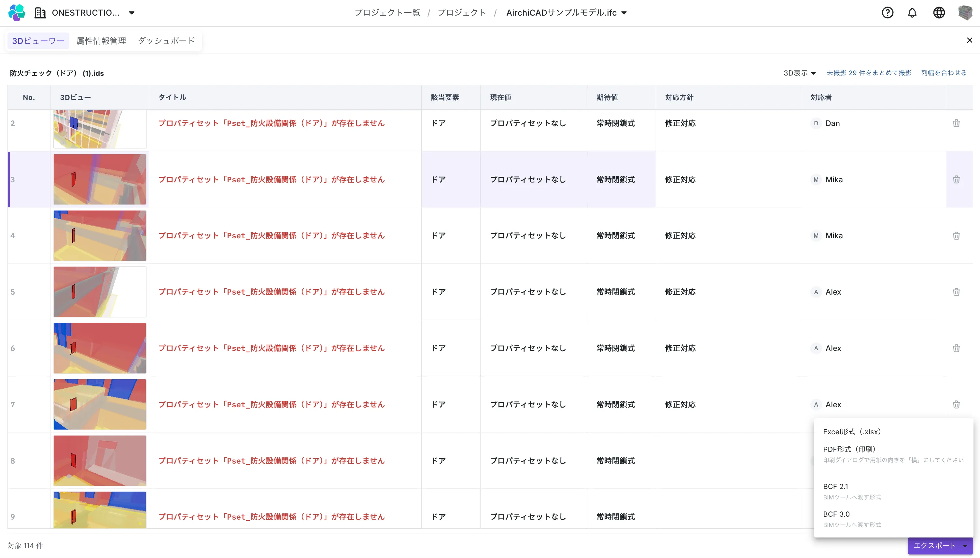This screenshot has height=558, width=980.
Task: Delete row 5 using trash icon
Action: 956,292
